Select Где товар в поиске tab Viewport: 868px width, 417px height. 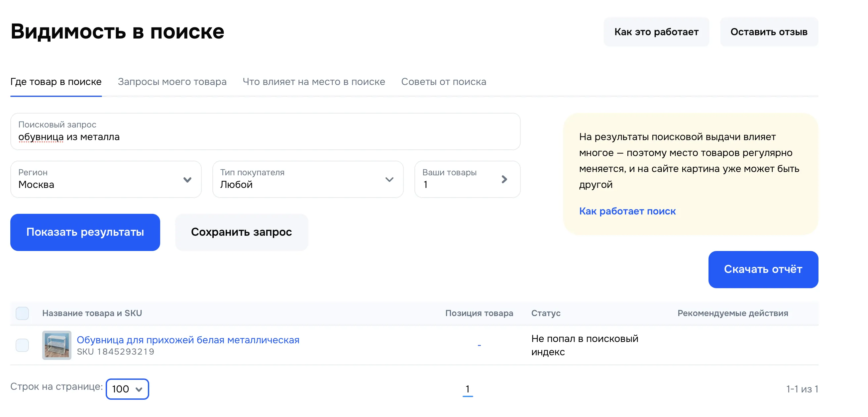[56, 82]
